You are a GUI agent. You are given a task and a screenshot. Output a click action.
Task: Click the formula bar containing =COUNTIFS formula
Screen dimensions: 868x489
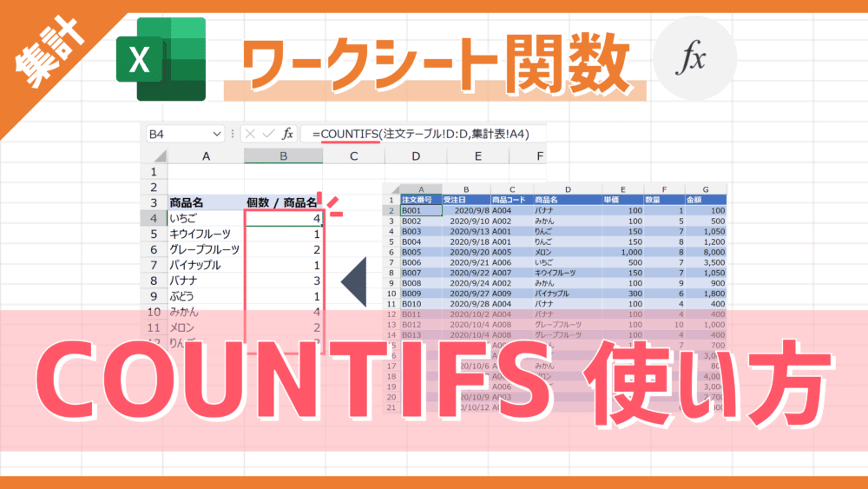pos(423,134)
